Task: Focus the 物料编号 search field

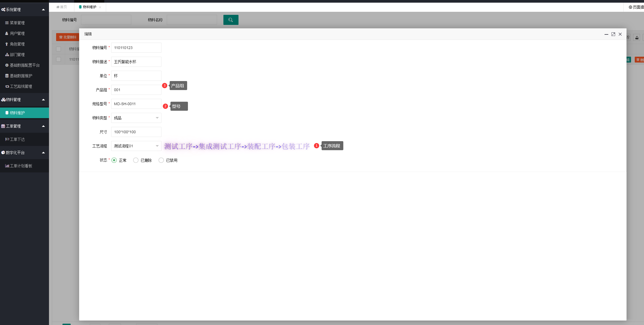Action: point(106,20)
